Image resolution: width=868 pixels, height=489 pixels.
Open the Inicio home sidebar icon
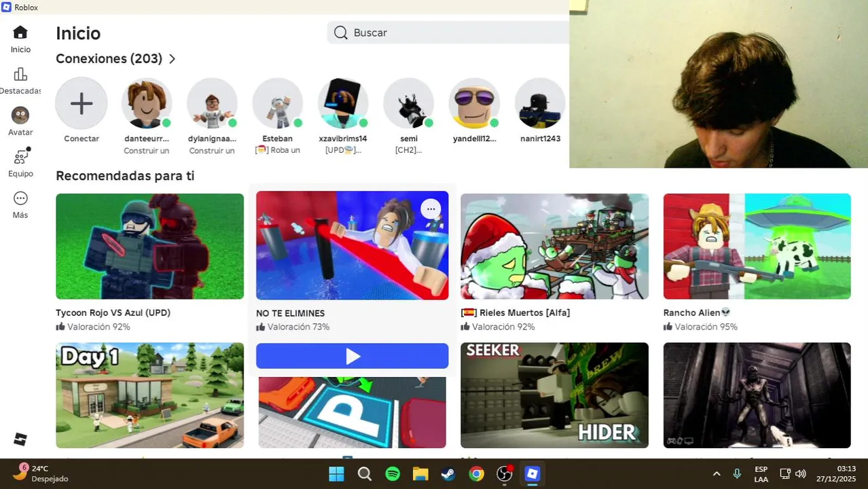point(20,33)
